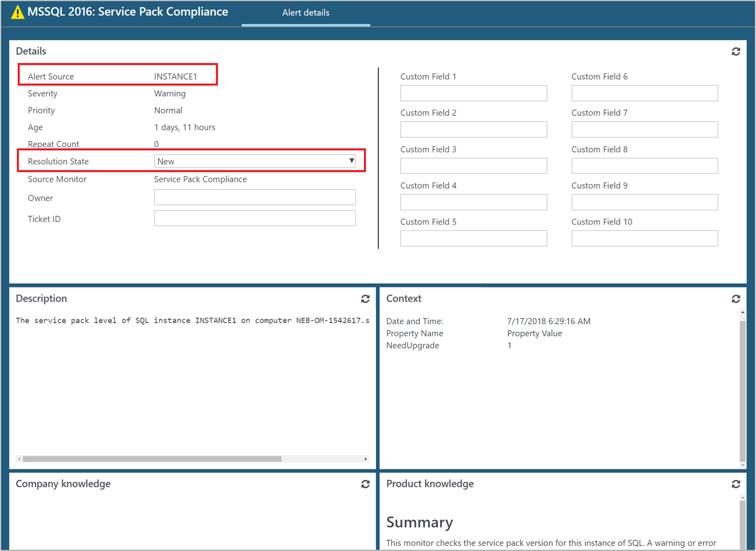Image resolution: width=756 pixels, height=551 pixels.
Task: Switch to the Alert details tab
Action: point(306,12)
